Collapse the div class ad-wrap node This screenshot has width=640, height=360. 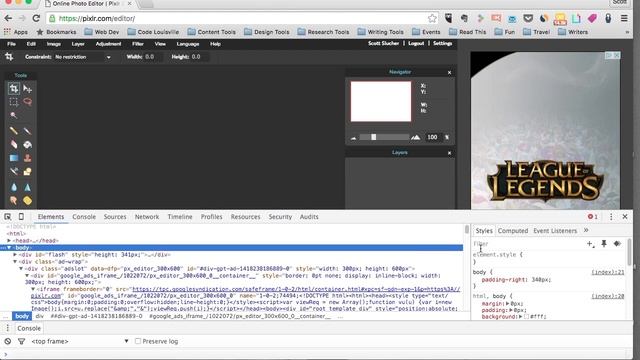pyautogui.click(x=15, y=262)
